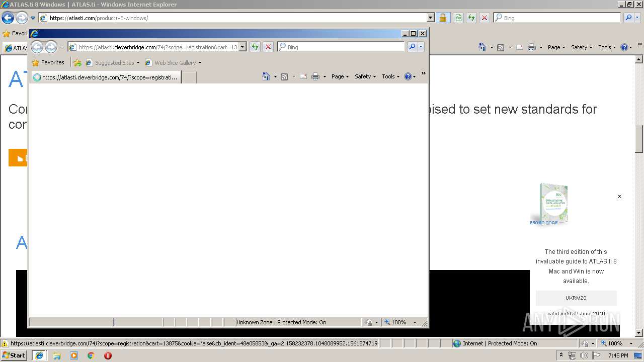Click popup Bing search magnifier button
The image size is (644, 362).
pyautogui.click(x=412, y=47)
